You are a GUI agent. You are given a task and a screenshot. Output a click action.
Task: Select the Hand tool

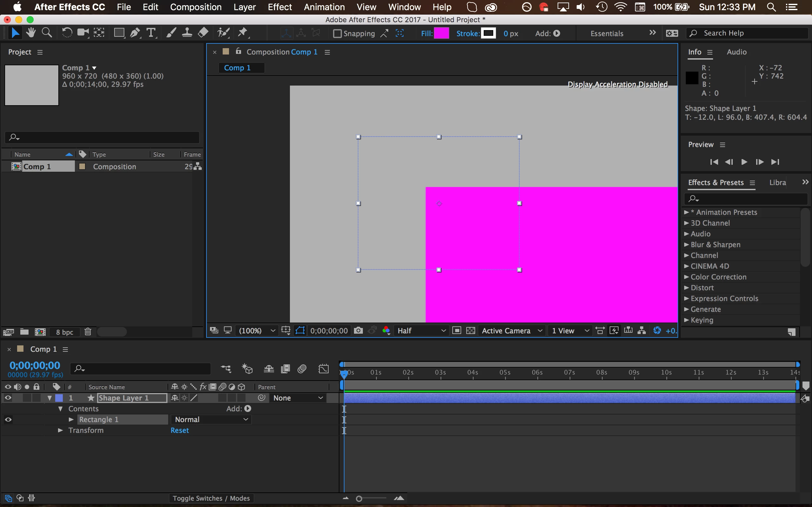(x=31, y=33)
